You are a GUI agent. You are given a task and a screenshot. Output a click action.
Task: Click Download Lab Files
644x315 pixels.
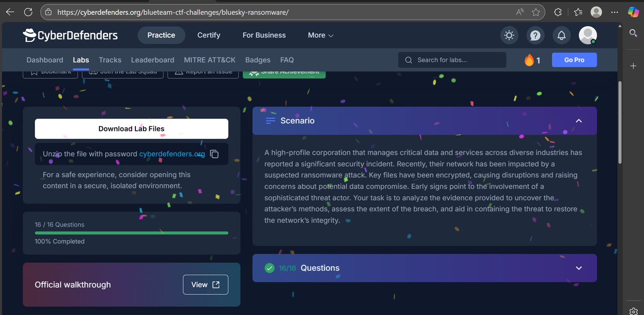(x=132, y=129)
